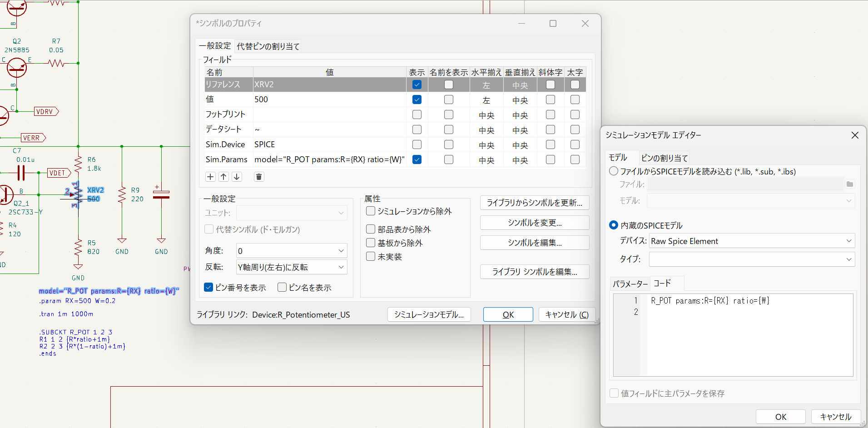Select Q2 2N5885 transistor symbol
This screenshot has width=868, height=428.
pos(16,67)
